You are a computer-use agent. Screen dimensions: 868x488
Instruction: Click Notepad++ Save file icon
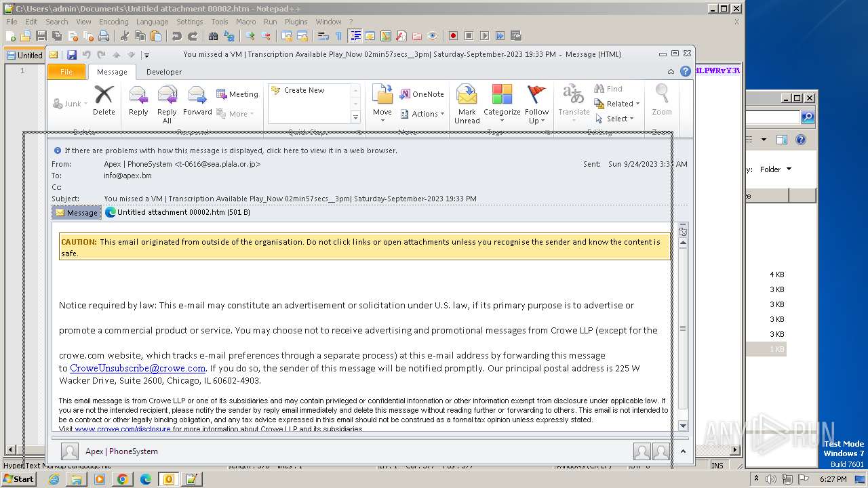point(41,36)
